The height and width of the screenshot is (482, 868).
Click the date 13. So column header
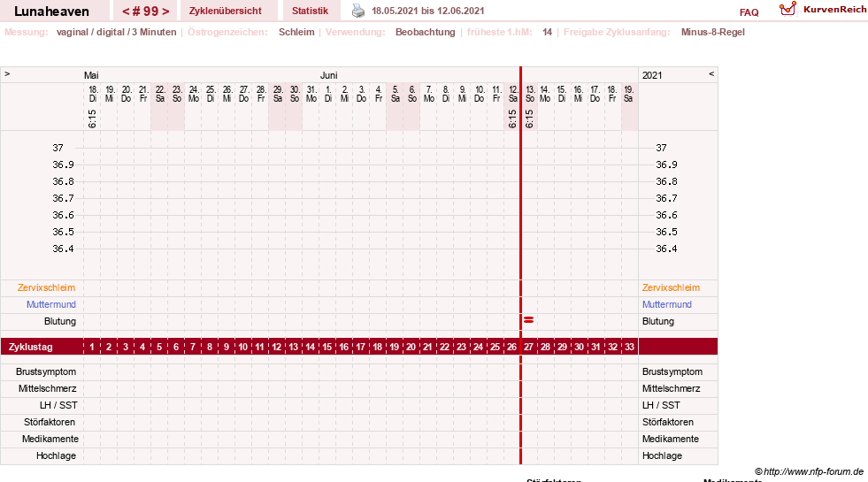(530, 94)
